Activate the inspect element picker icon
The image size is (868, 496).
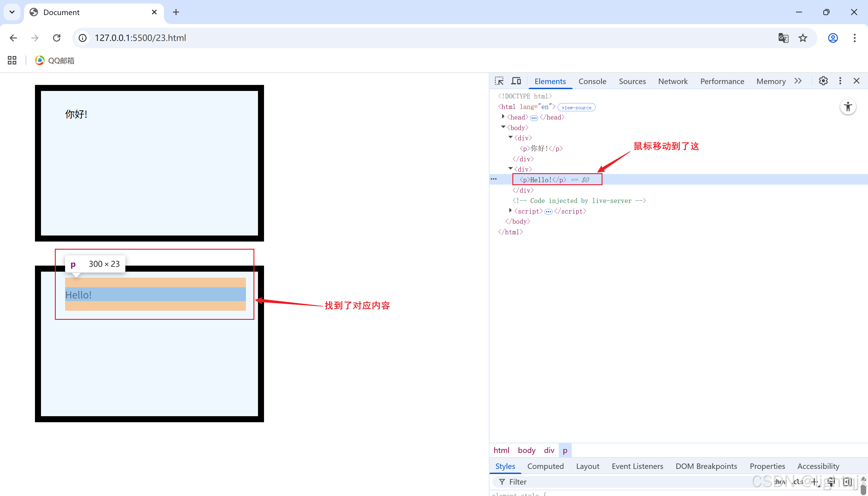pyautogui.click(x=499, y=81)
